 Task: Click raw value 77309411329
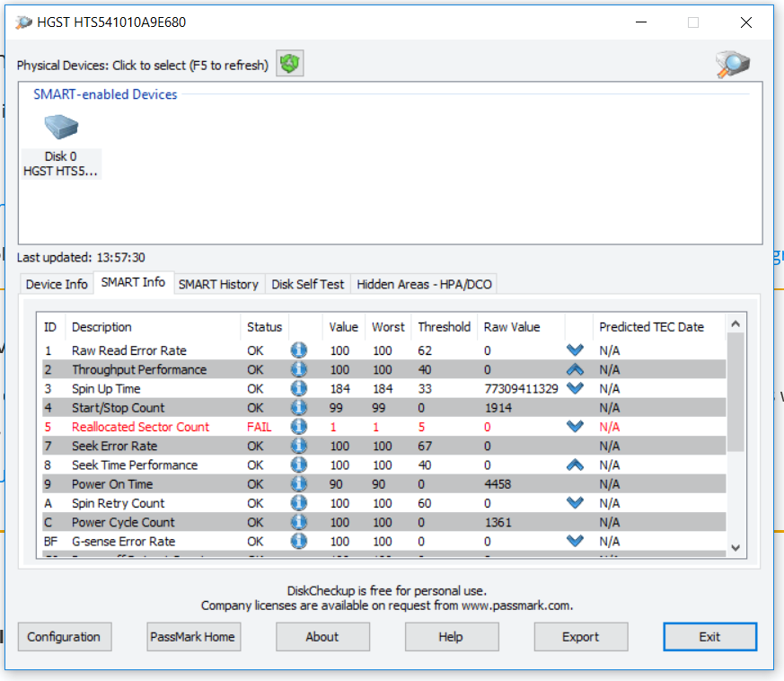[x=521, y=389]
